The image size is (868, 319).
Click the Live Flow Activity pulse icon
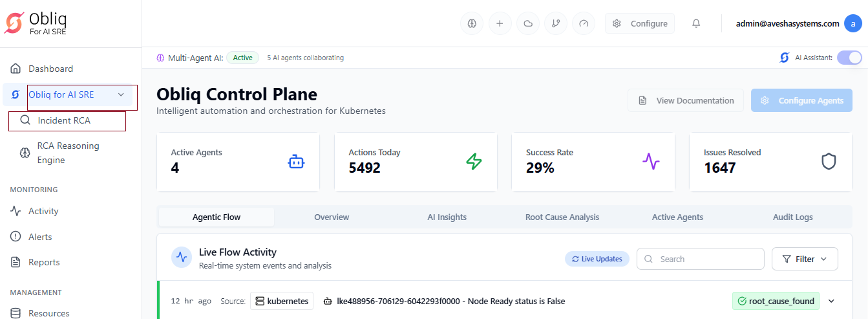(x=182, y=257)
